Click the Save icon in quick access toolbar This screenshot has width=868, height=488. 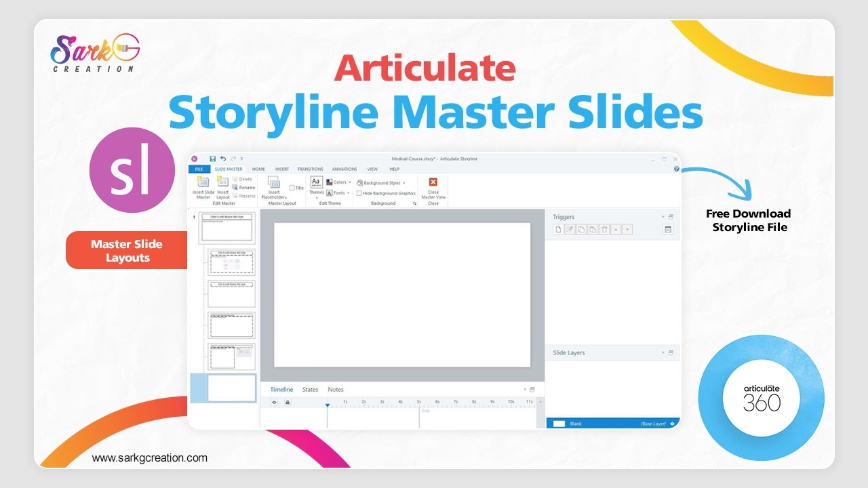coord(213,159)
